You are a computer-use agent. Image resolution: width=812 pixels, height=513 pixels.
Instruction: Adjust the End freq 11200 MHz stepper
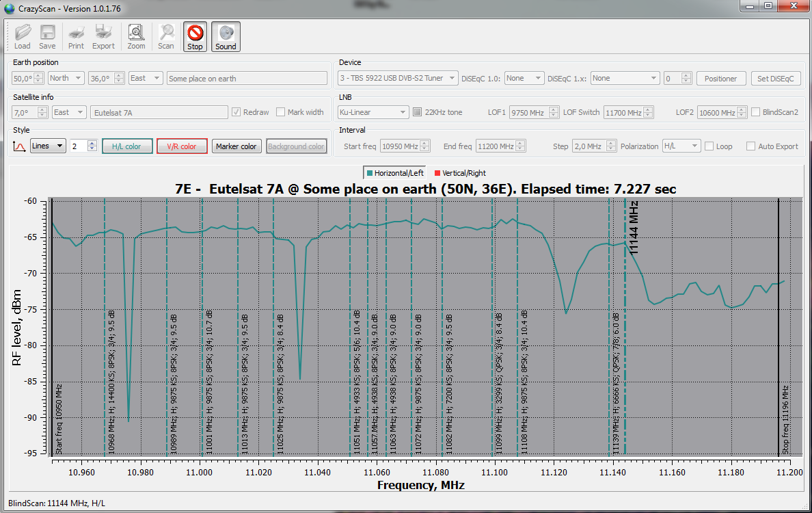520,146
